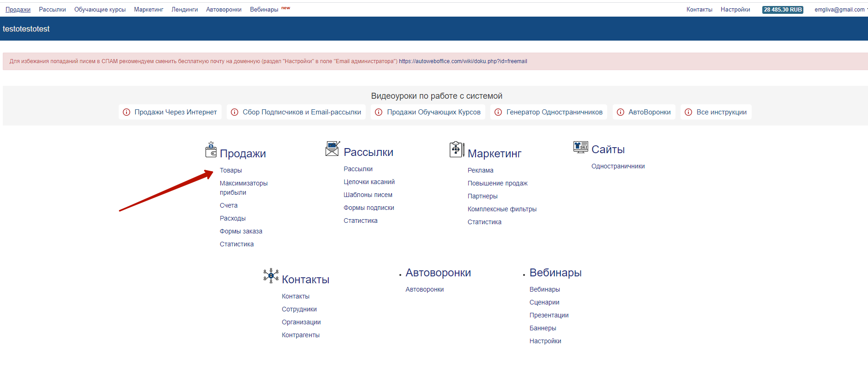Click info icon beside Все инструкции
The height and width of the screenshot is (376, 868).
(x=688, y=112)
